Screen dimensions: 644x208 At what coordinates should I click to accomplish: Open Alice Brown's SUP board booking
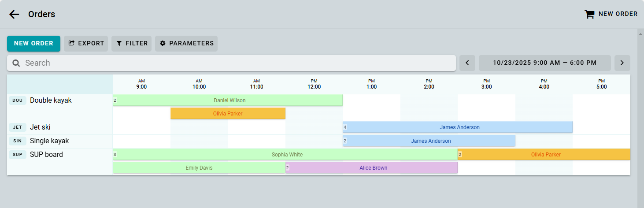pyautogui.click(x=373, y=168)
